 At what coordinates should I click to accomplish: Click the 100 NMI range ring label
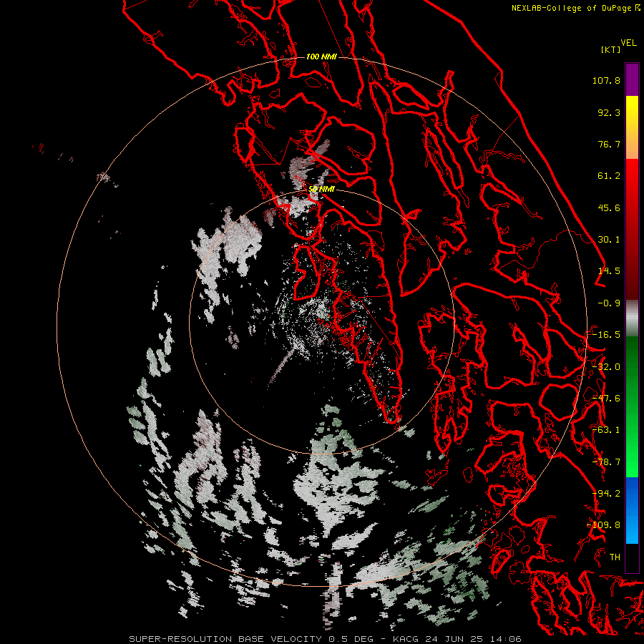(x=321, y=57)
